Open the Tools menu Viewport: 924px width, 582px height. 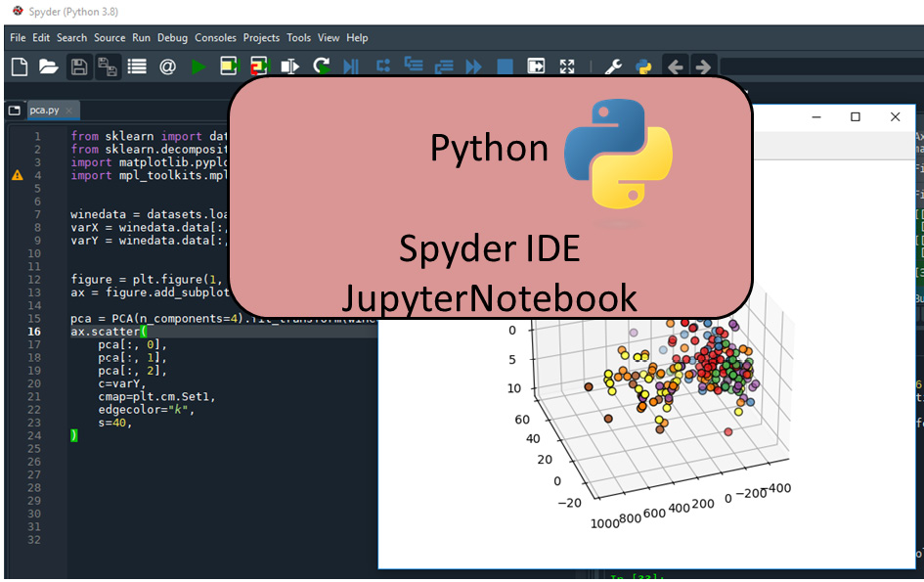(299, 38)
